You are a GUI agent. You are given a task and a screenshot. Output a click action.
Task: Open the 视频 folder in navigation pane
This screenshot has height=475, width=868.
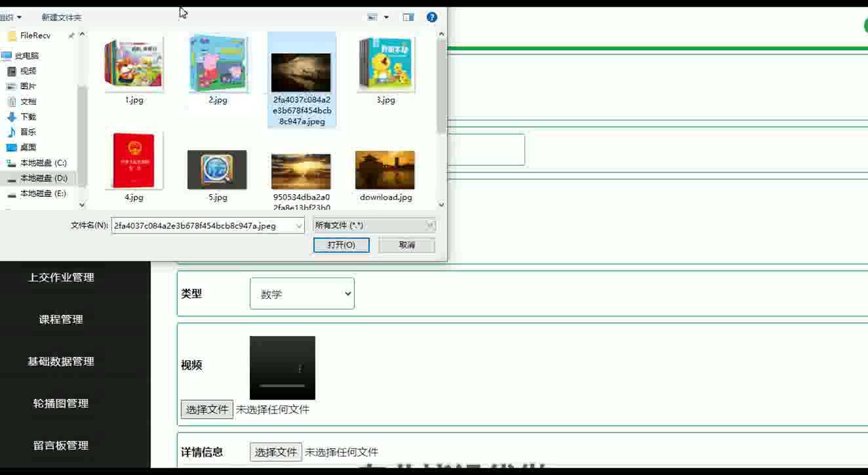coord(28,71)
